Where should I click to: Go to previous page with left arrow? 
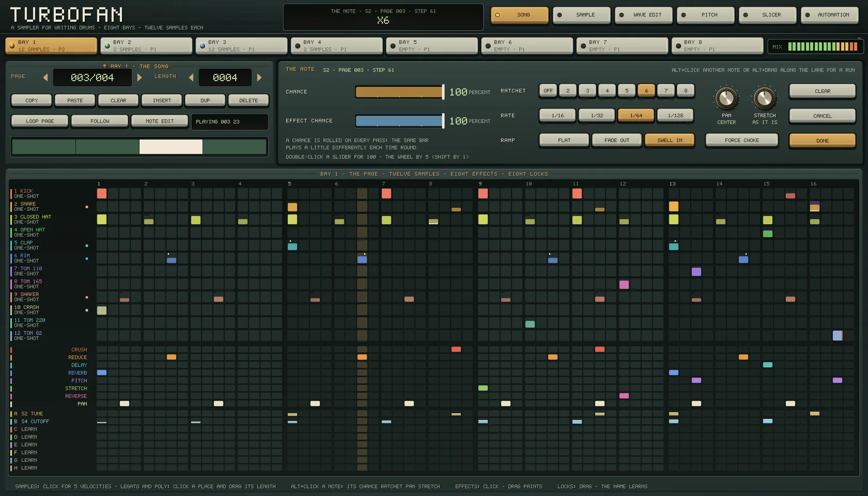45,78
